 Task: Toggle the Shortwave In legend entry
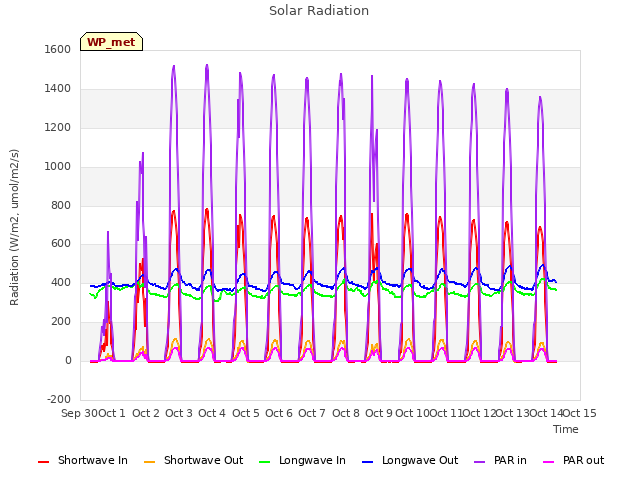[83, 460]
